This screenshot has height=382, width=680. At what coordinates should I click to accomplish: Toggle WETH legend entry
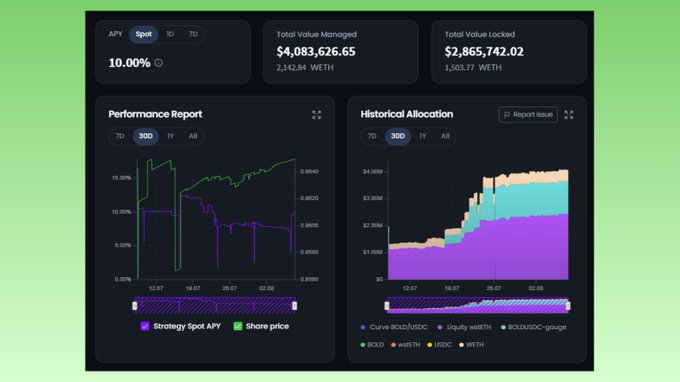(x=471, y=345)
